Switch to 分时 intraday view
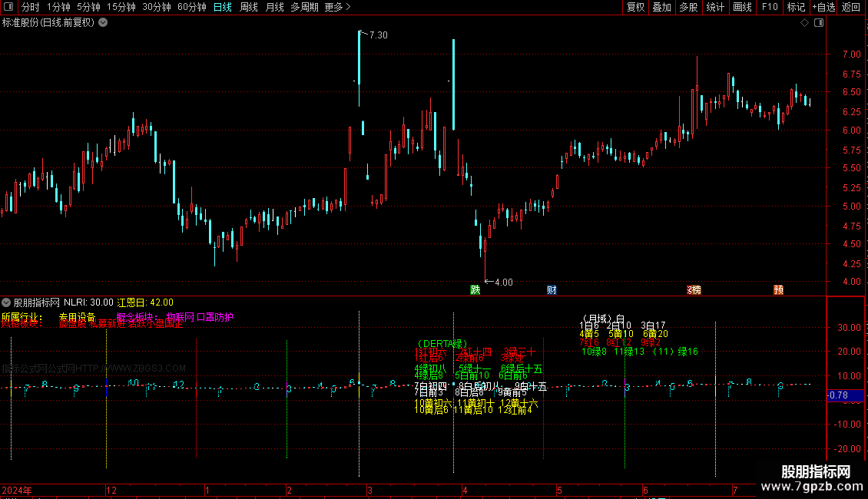The height and width of the screenshot is (499, 868). coord(31,7)
